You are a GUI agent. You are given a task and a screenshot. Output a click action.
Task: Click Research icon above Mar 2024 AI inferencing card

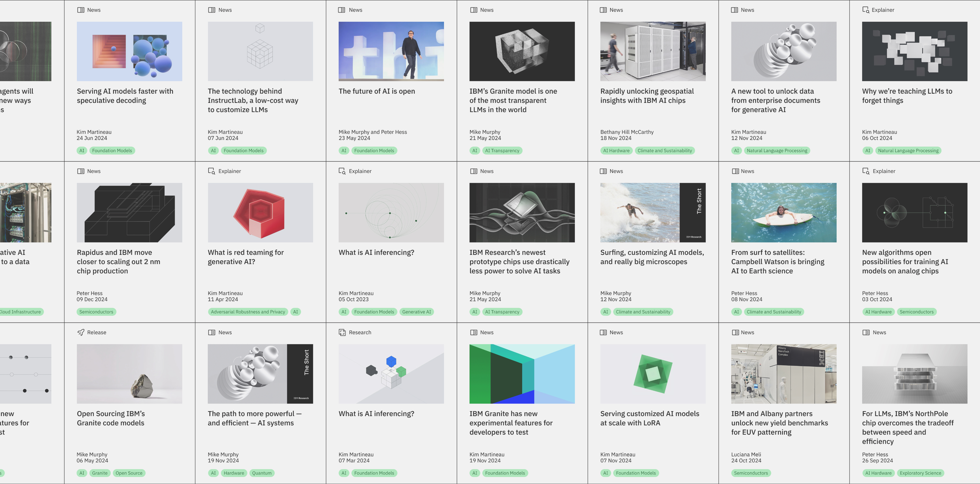(342, 332)
